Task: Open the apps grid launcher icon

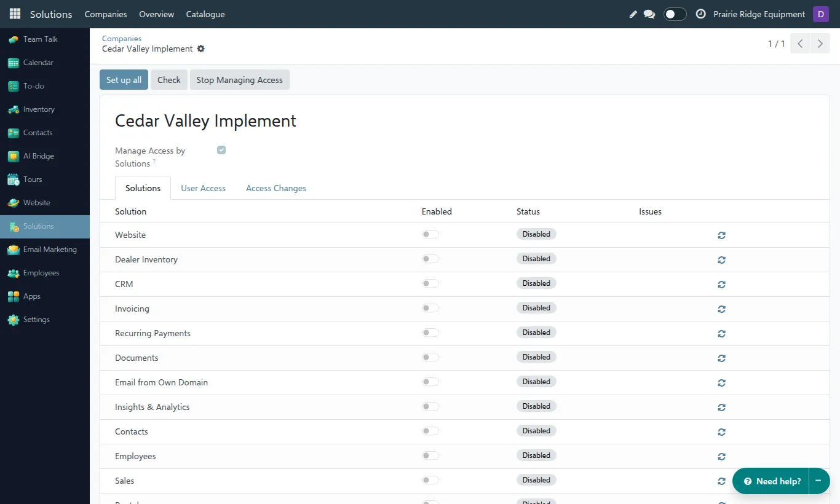Action: click(15, 14)
